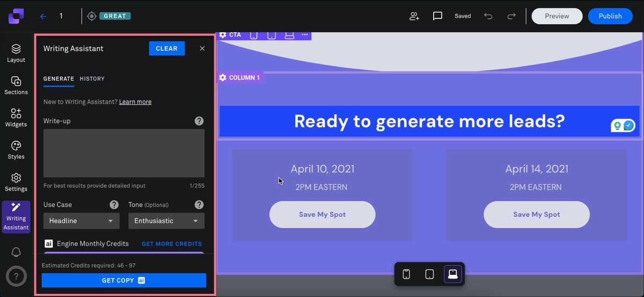Image resolution: width=644 pixels, height=297 pixels.
Task: Select 2PM EASTERN under April 14
Action: (536, 187)
